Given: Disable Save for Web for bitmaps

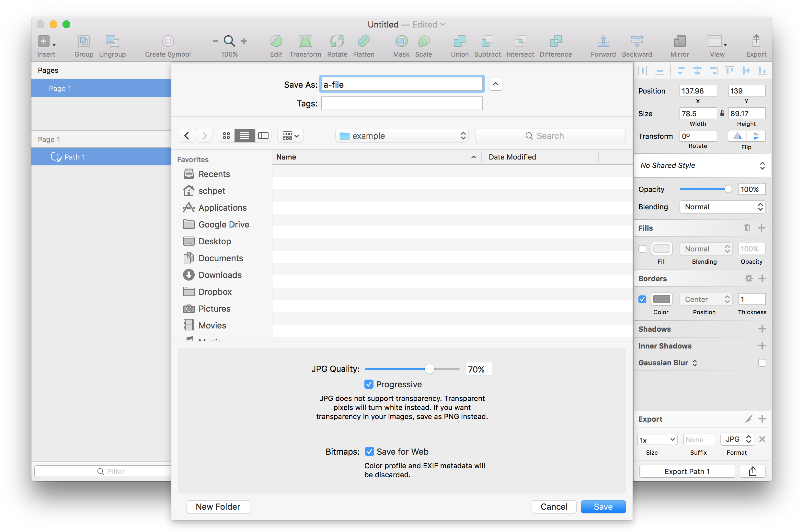Looking at the screenshot, I should [x=370, y=451].
